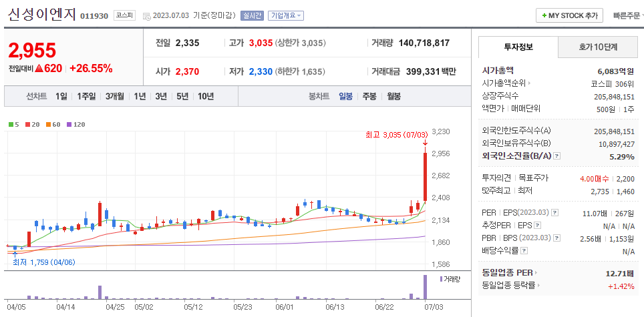Click 외국인보유주식수 value 10,897,427
This screenshot has height=317, width=644.
tap(616, 144)
